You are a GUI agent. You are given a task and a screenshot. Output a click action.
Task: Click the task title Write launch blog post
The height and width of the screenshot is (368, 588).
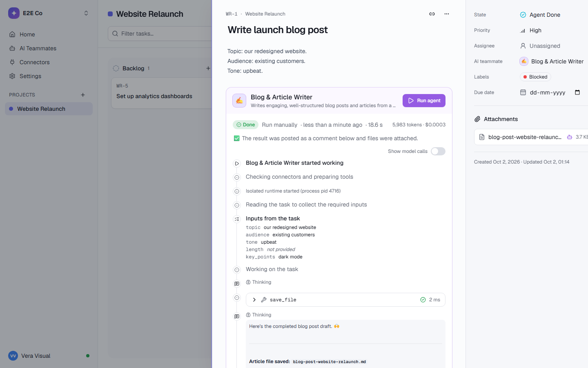point(278,30)
